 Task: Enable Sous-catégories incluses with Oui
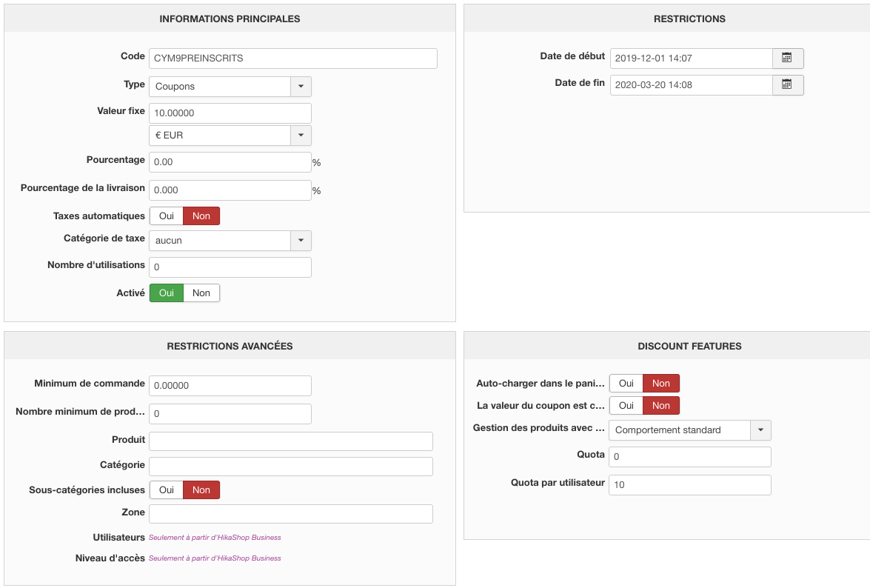click(x=167, y=490)
